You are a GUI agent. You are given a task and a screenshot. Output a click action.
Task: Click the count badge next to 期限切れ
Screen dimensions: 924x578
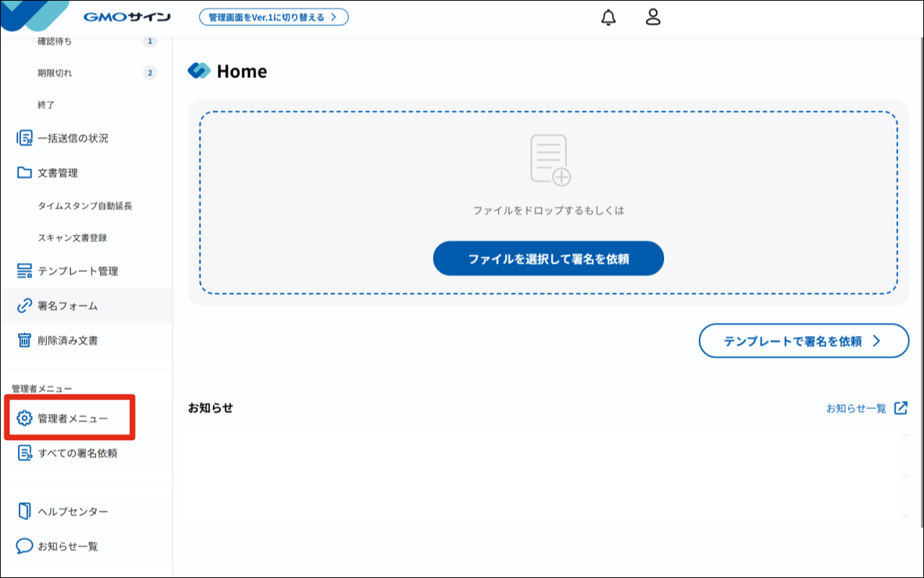149,73
